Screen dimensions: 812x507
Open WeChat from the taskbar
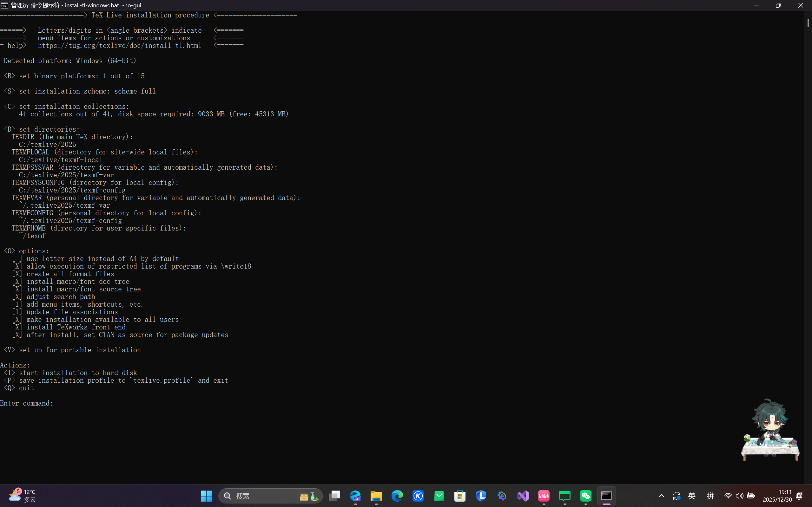click(585, 496)
